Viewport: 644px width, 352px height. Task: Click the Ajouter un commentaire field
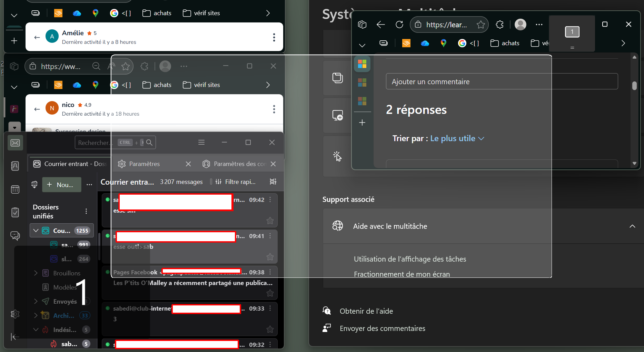click(502, 81)
